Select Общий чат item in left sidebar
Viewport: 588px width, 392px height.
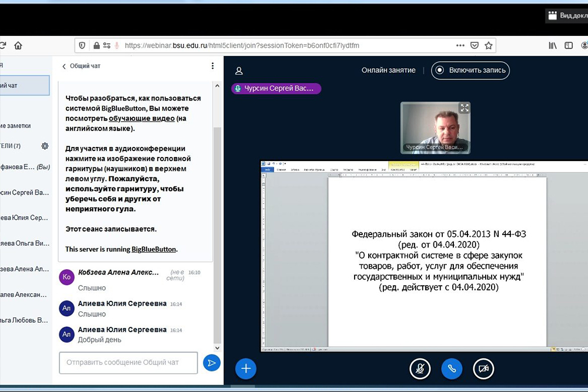click(x=24, y=85)
